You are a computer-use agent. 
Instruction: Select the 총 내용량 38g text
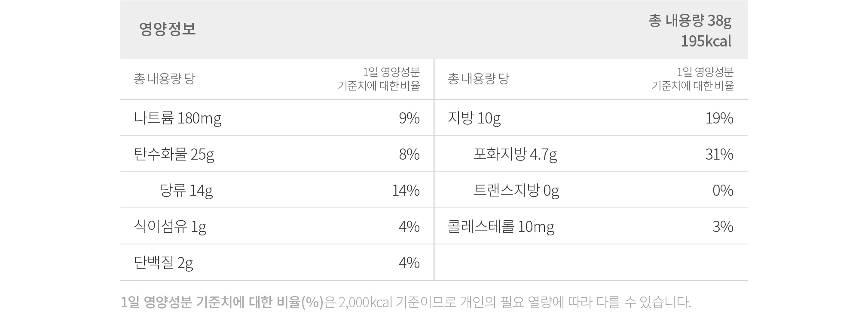click(690, 21)
